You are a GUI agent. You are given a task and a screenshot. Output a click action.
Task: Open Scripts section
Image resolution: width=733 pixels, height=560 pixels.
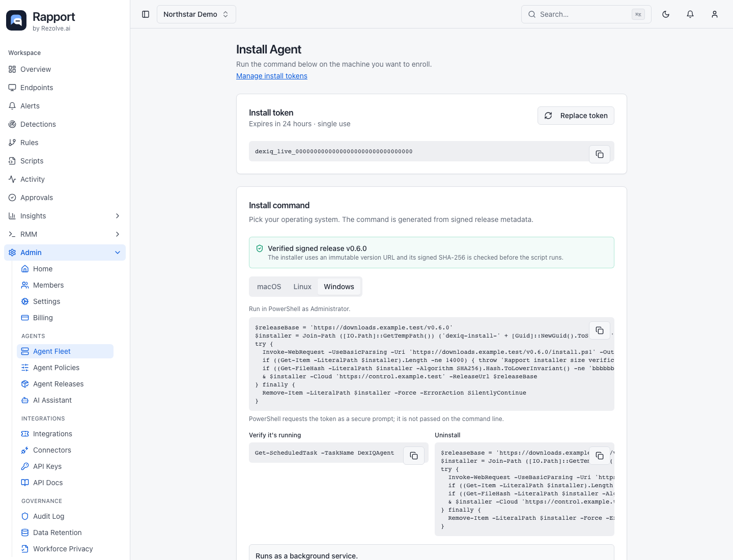click(x=65, y=161)
